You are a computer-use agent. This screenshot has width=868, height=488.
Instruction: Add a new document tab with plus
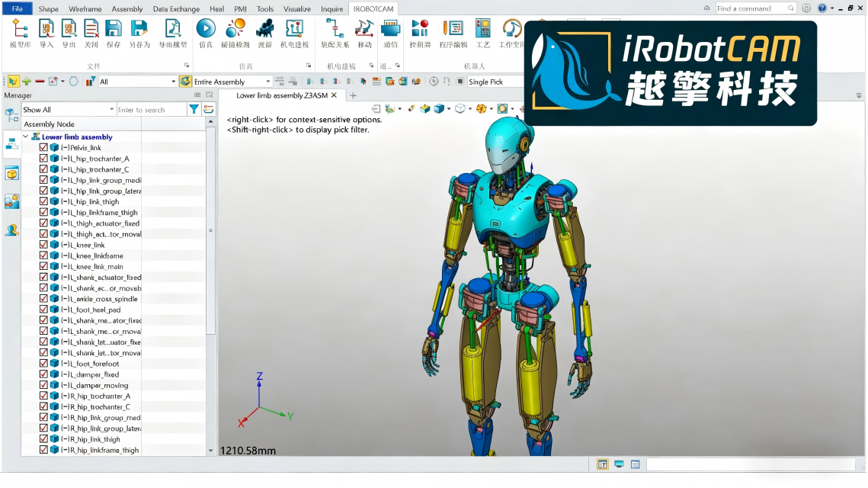click(353, 95)
